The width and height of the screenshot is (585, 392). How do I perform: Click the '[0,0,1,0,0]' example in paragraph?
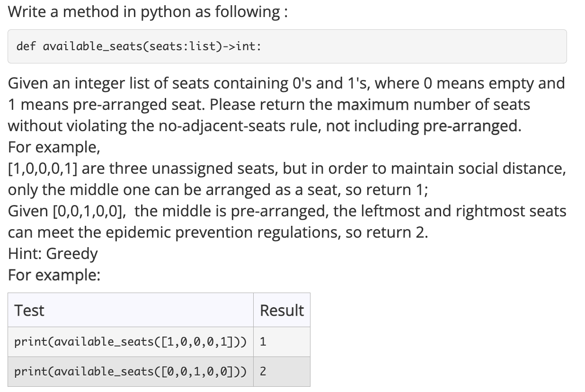[x=87, y=211]
